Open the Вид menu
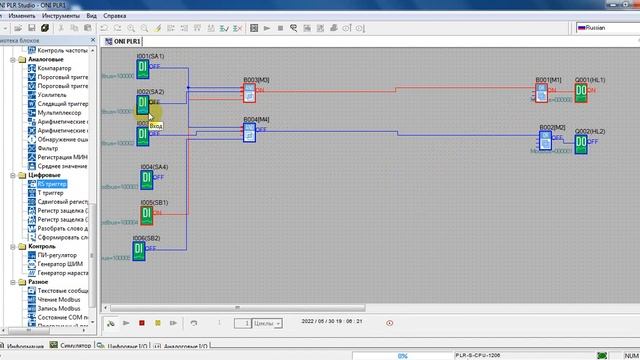The width and height of the screenshot is (640, 360). coord(91,16)
